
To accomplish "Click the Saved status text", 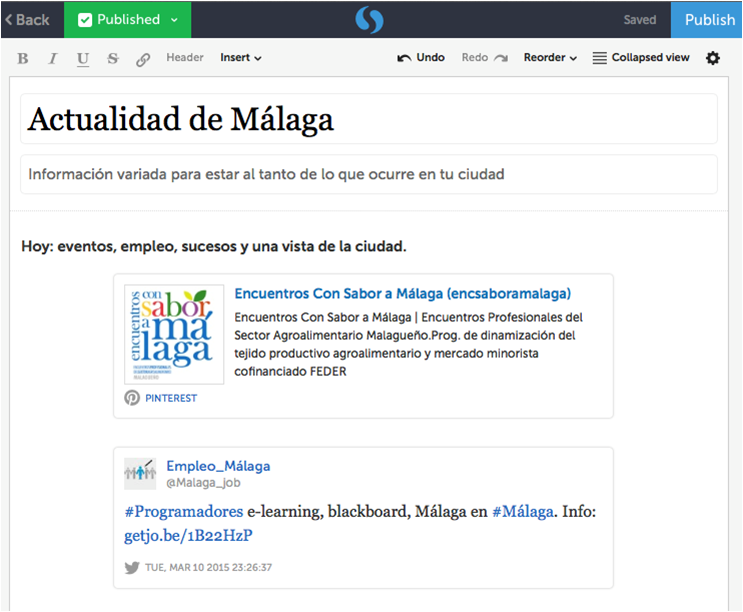I will (x=640, y=20).
